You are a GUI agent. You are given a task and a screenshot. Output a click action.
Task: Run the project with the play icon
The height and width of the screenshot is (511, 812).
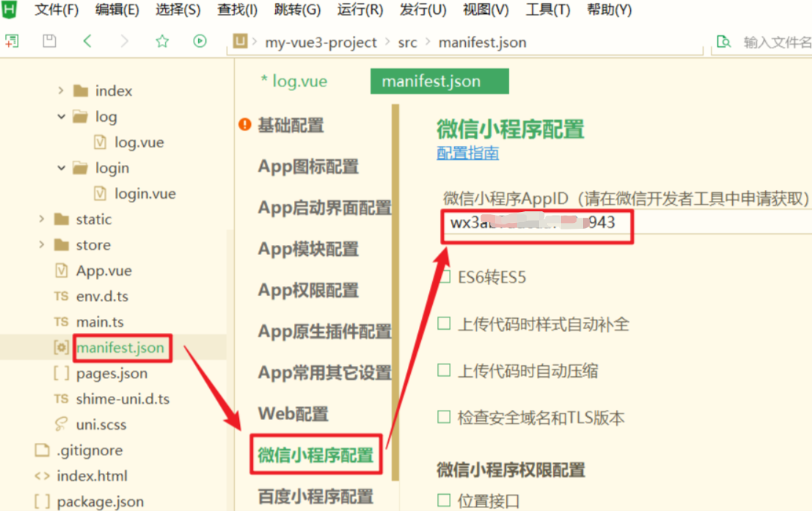click(x=200, y=42)
